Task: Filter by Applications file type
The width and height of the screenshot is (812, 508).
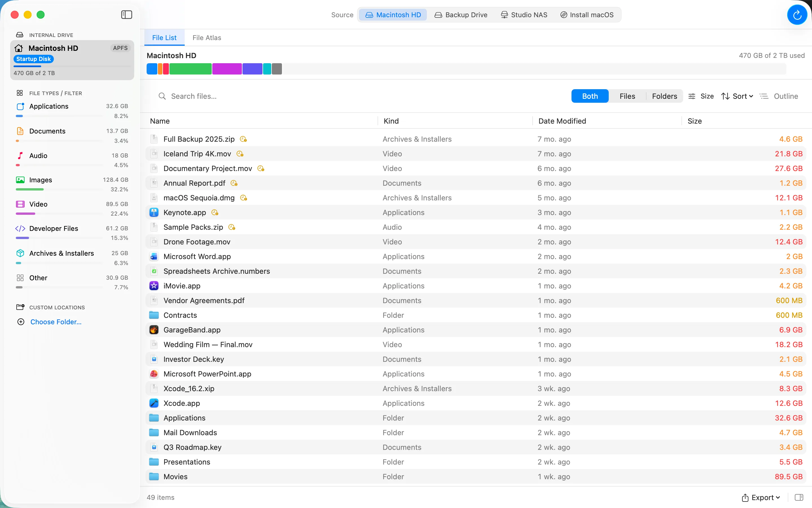Action: click(72, 111)
